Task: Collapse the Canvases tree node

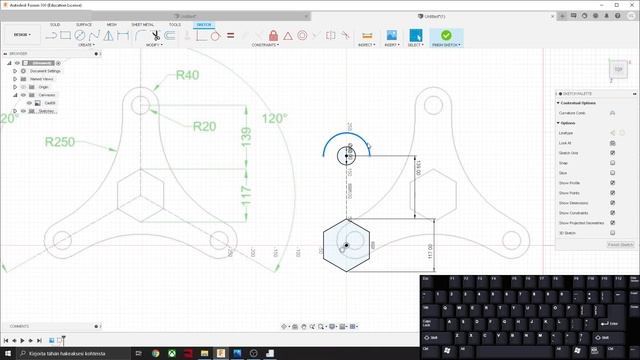Action: pos(15,95)
